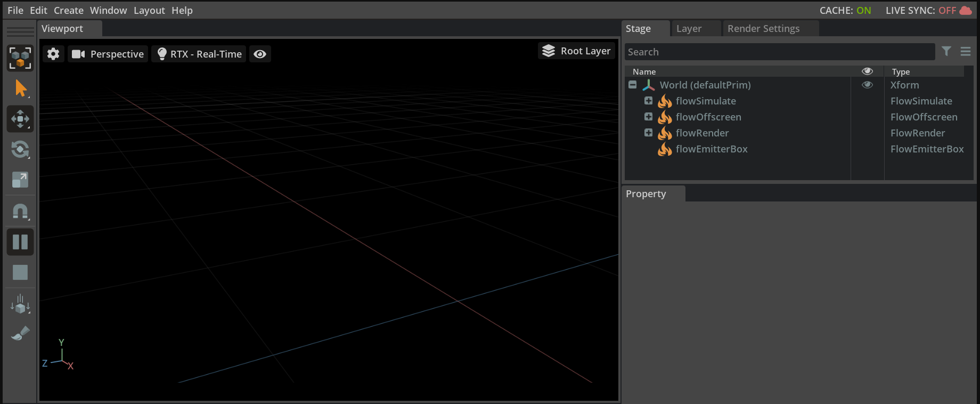Activate the Move tool
Viewport: 980px width, 404px height.
click(x=20, y=119)
